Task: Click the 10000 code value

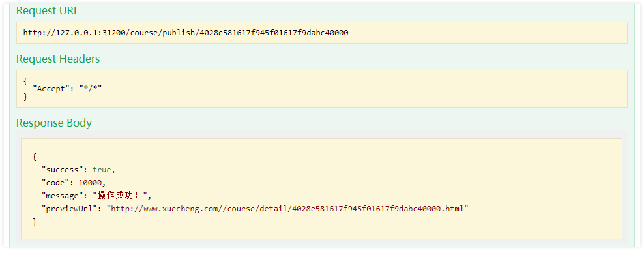Action: click(x=90, y=183)
